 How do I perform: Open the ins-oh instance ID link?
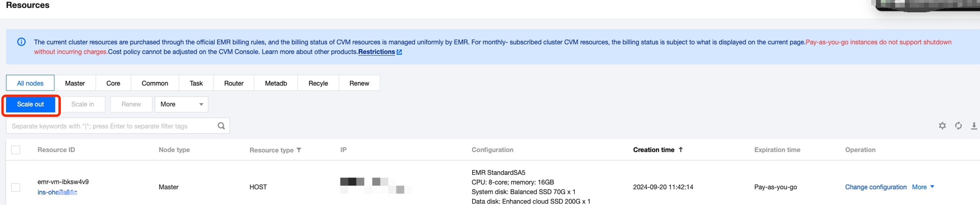pyautogui.click(x=57, y=192)
